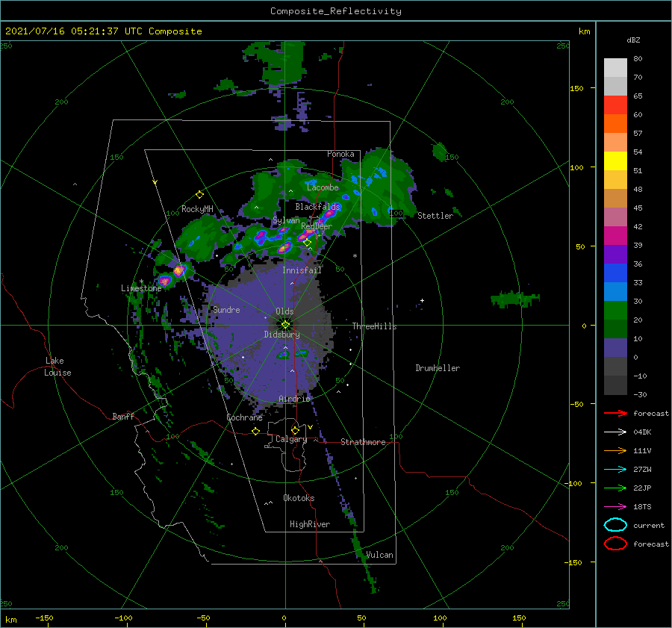Click the RedDeer city label
Image resolution: width=672 pixels, height=628 pixels.
tap(317, 226)
